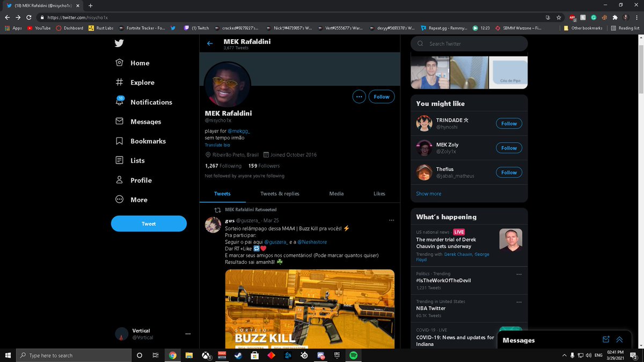This screenshot has height=362, width=644.
Task: Switch to the Media tab
Action: [336, 194]
